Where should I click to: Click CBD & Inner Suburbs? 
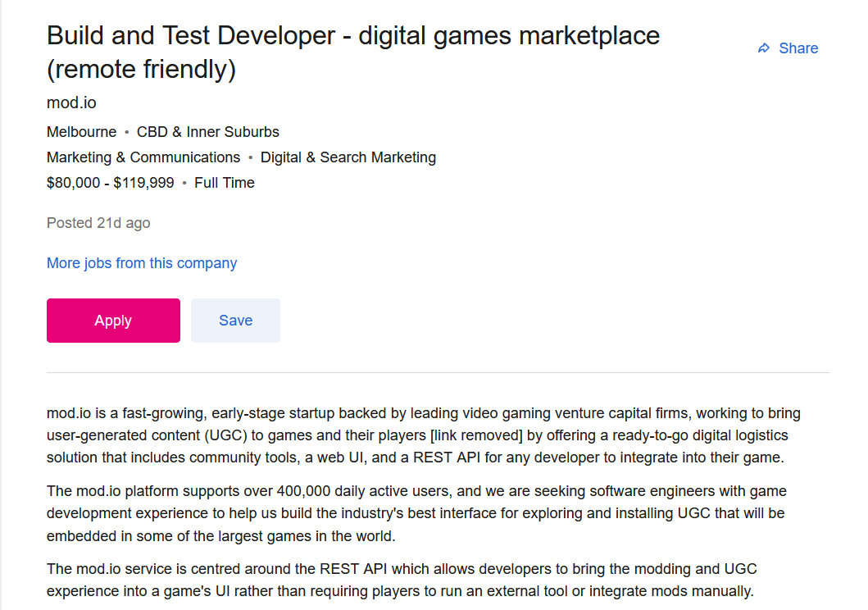(x=207, y=131)
